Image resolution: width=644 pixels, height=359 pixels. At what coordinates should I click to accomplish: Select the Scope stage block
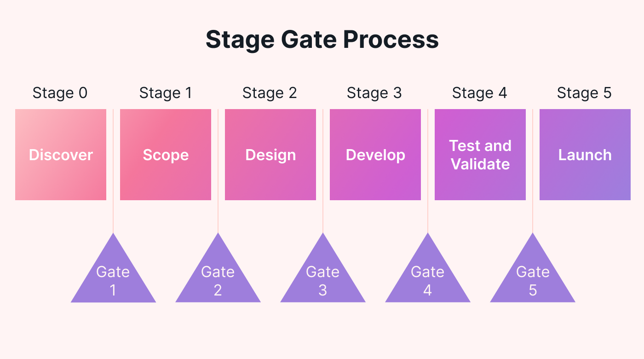(x=166, y=155)
